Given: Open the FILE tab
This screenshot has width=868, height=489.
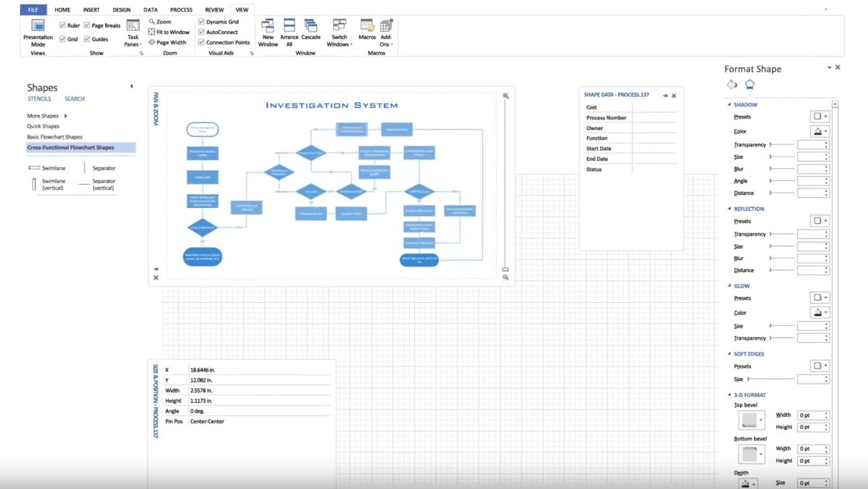Looking at the screenshot, I should (33, 9).
